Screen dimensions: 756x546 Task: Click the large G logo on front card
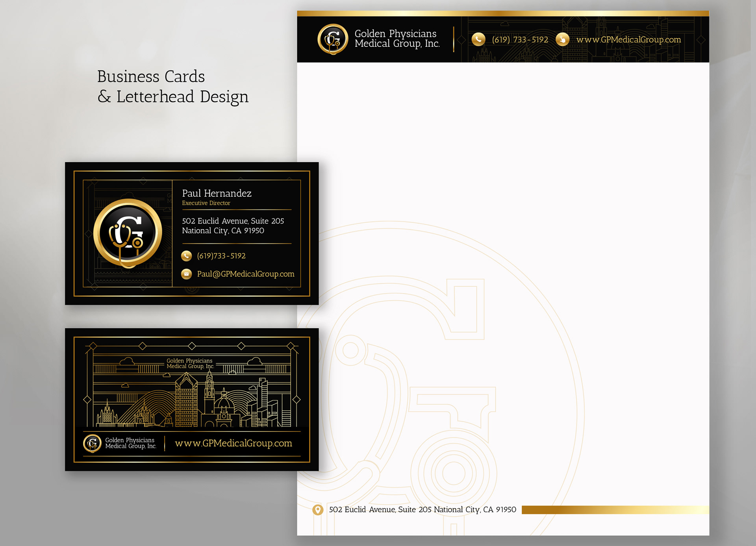128,233
